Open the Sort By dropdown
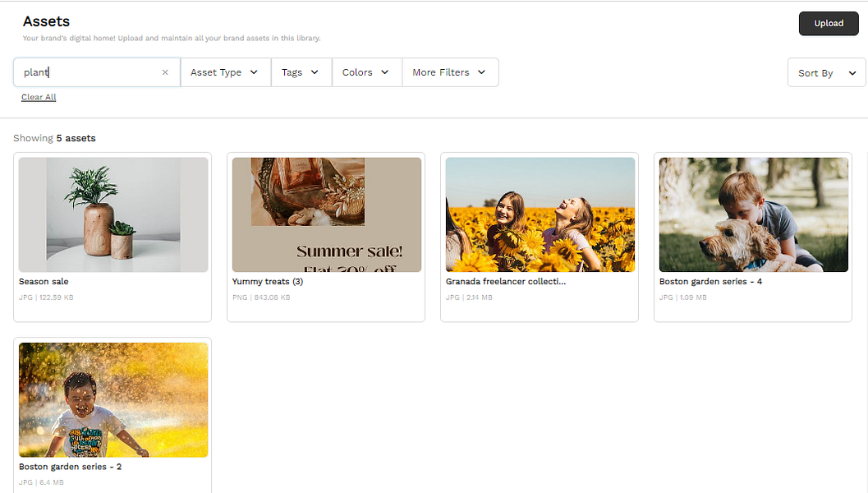This screenshot has height=493, width=868. 826,72
